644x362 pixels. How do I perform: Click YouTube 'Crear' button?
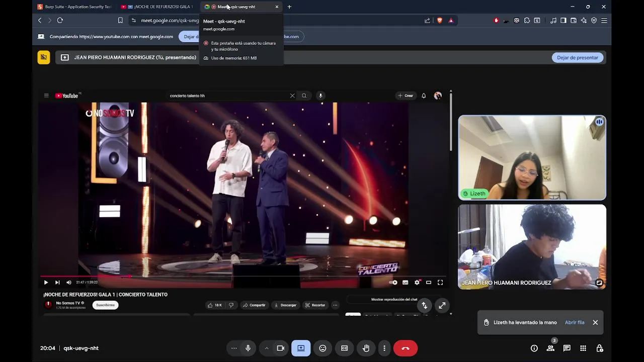click(406, 96)
